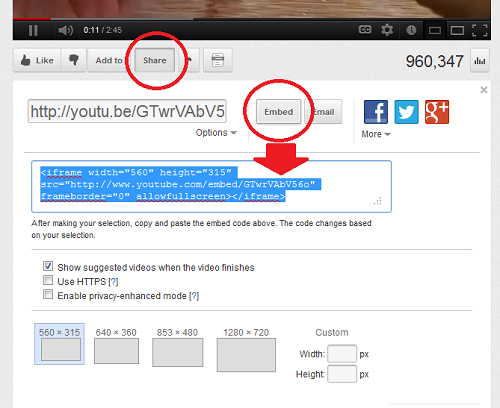Switch to large player size

coord(457,31)
